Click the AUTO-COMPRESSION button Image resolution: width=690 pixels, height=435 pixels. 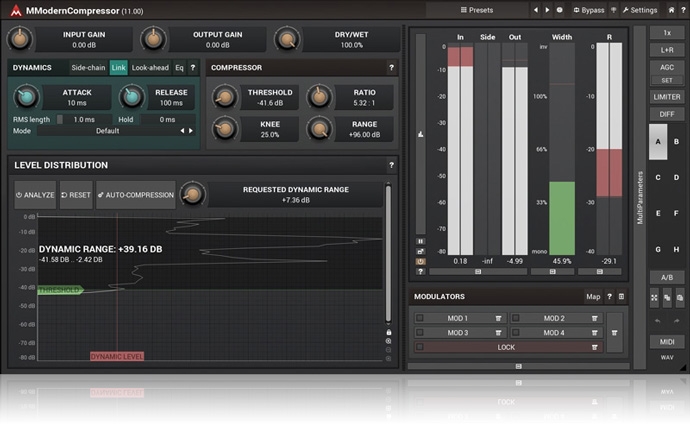(x=136, y=195)
